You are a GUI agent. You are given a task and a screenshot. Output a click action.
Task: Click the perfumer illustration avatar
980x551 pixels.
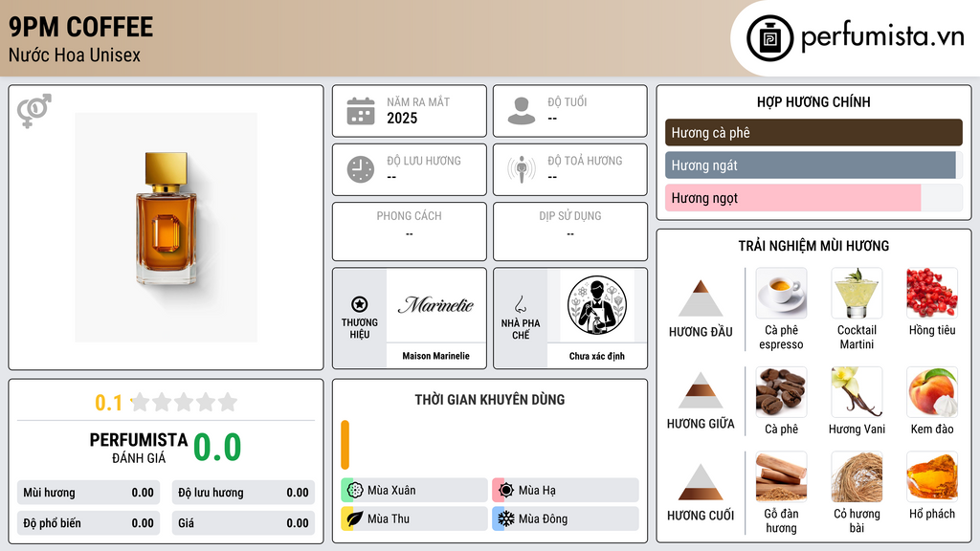pos(597,305)
